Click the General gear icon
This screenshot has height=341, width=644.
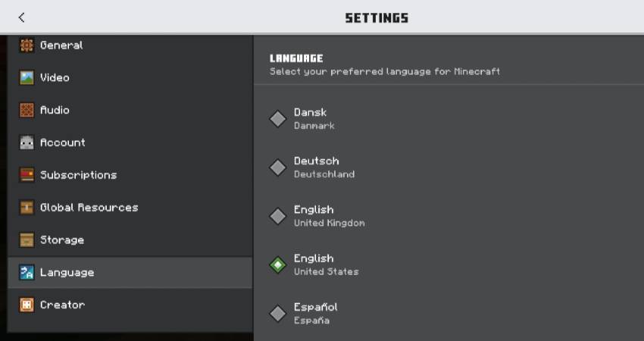coord(27,45)
